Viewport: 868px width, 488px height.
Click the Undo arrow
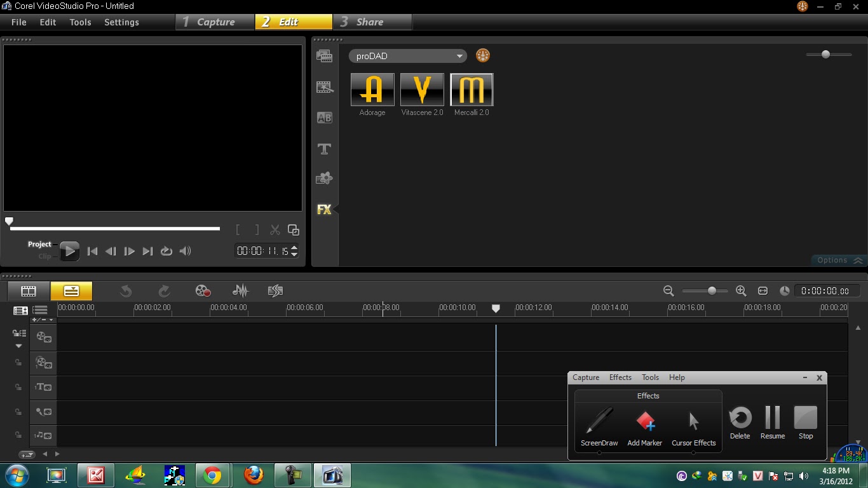click(126, 291)
